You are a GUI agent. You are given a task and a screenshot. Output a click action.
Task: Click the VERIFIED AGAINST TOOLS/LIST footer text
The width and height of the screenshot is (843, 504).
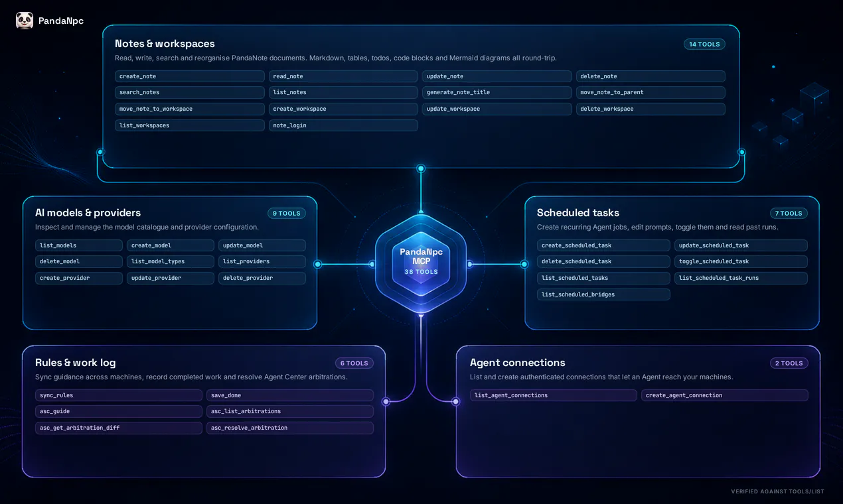point(777,491)
